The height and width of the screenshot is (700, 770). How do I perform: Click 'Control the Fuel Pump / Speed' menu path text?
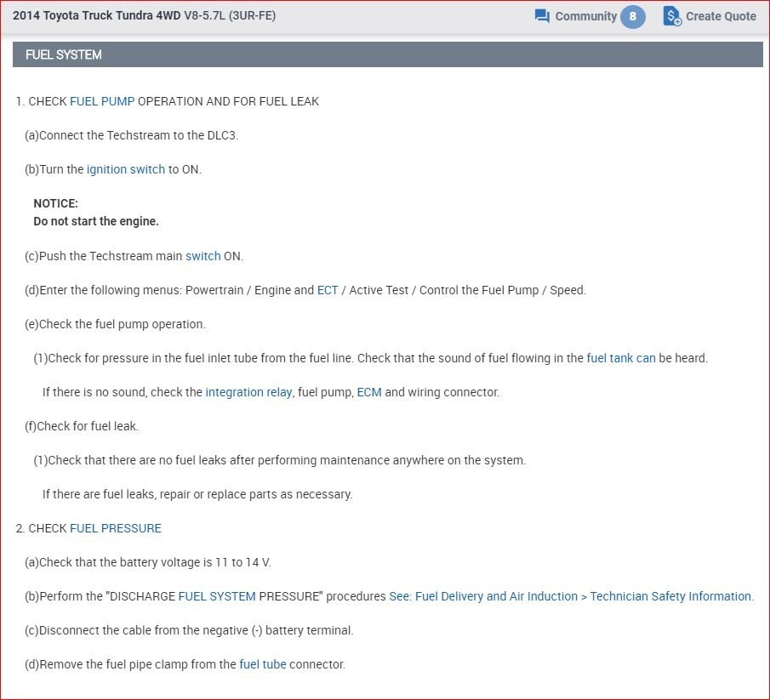point(502,290)
